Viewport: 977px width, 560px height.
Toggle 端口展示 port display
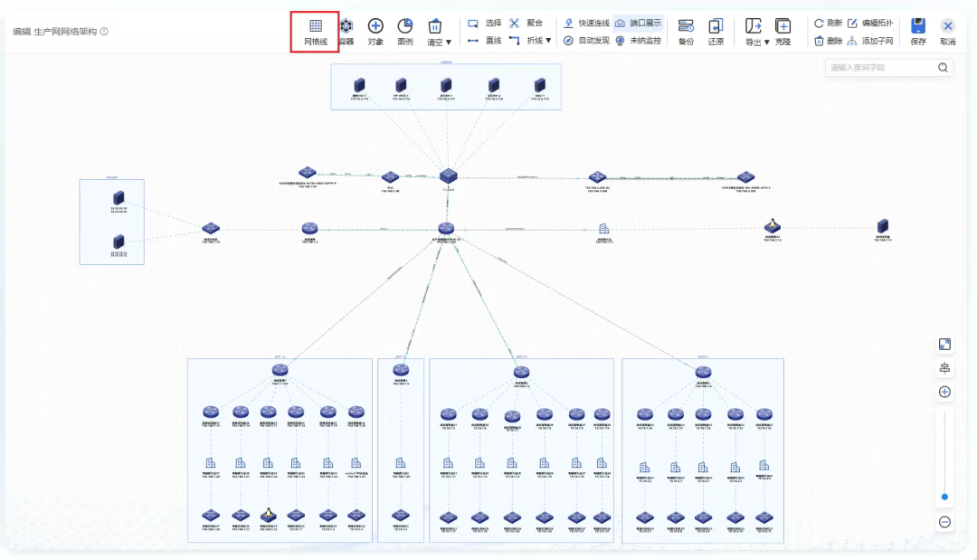click(638, 23)
